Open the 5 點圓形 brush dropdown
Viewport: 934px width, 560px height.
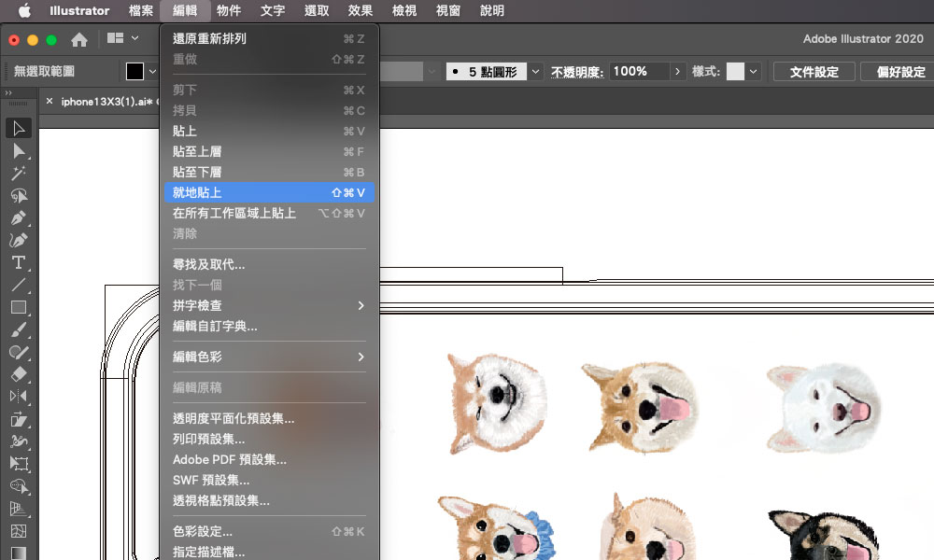pos(535,71)
